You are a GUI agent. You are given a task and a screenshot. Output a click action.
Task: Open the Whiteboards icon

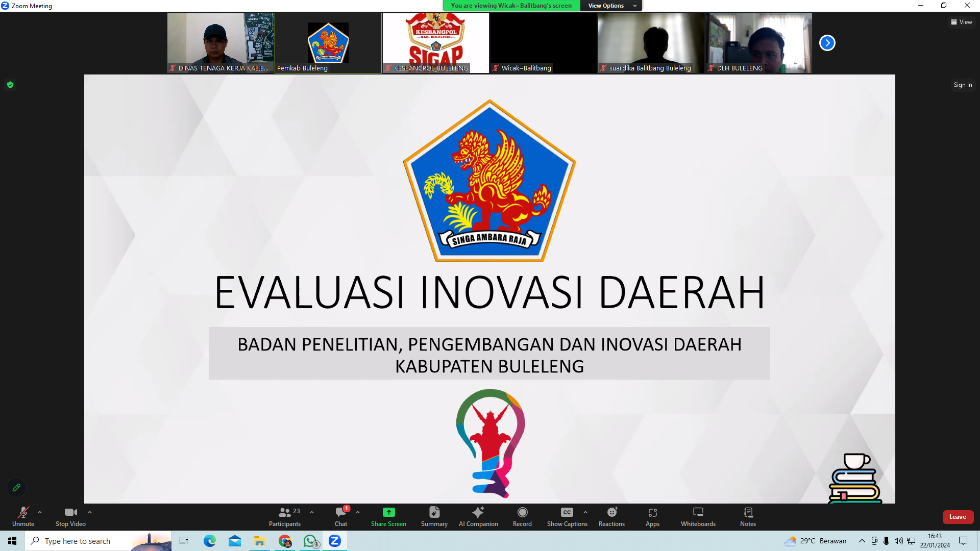click(x=698, y=516)
